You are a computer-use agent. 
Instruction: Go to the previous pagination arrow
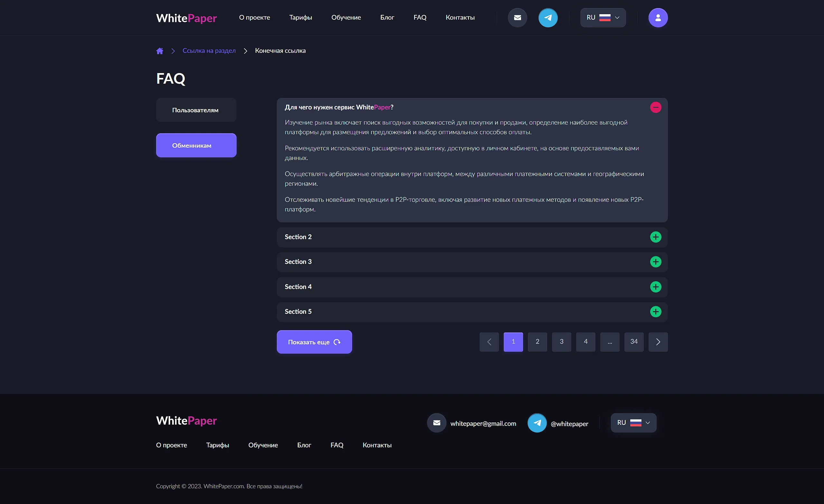(x=489, y=342)
